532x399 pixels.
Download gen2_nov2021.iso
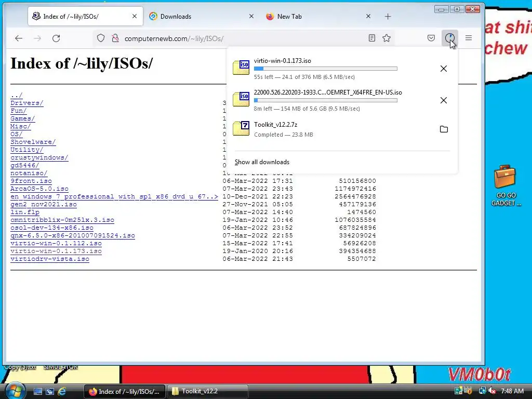point(44,205)
